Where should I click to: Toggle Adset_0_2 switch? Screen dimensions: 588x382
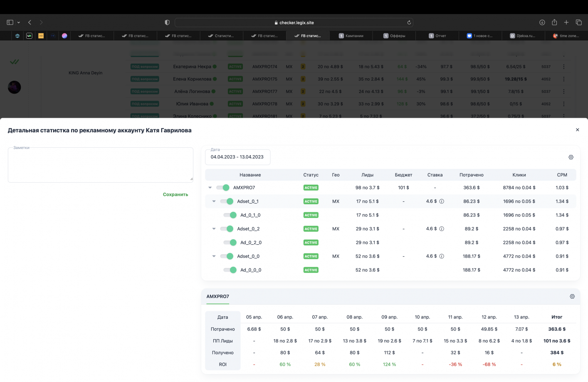click(227, 229)
